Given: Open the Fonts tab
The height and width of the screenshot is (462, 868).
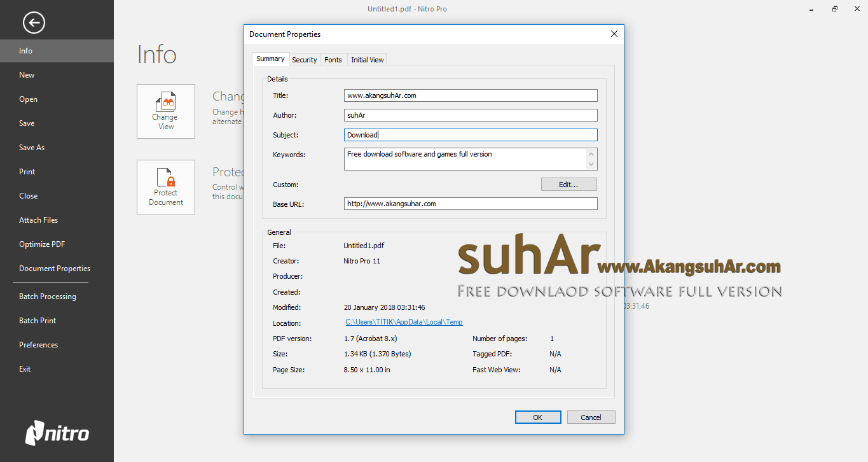Looking at the screenshot, I should click(x=333, y=60).
